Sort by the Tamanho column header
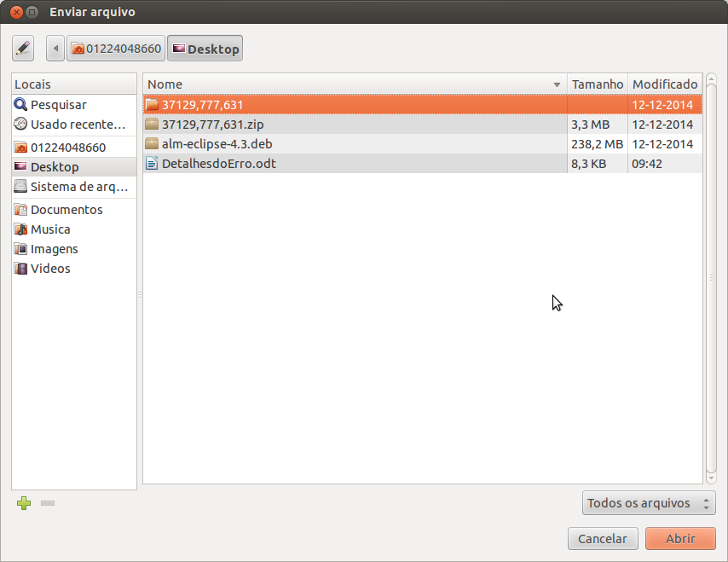 [597, 84]
